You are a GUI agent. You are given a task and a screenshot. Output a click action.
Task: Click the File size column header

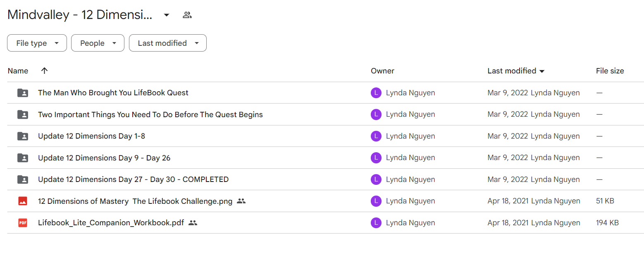click(x=610, y=71)
